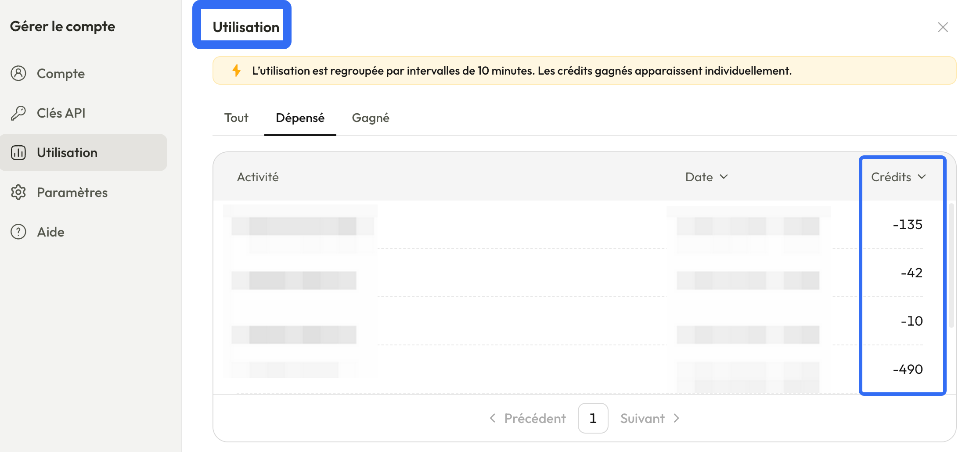Click the -10 credits value
Viewport: 980px width, 452px height.
click(x=912, y=321)
